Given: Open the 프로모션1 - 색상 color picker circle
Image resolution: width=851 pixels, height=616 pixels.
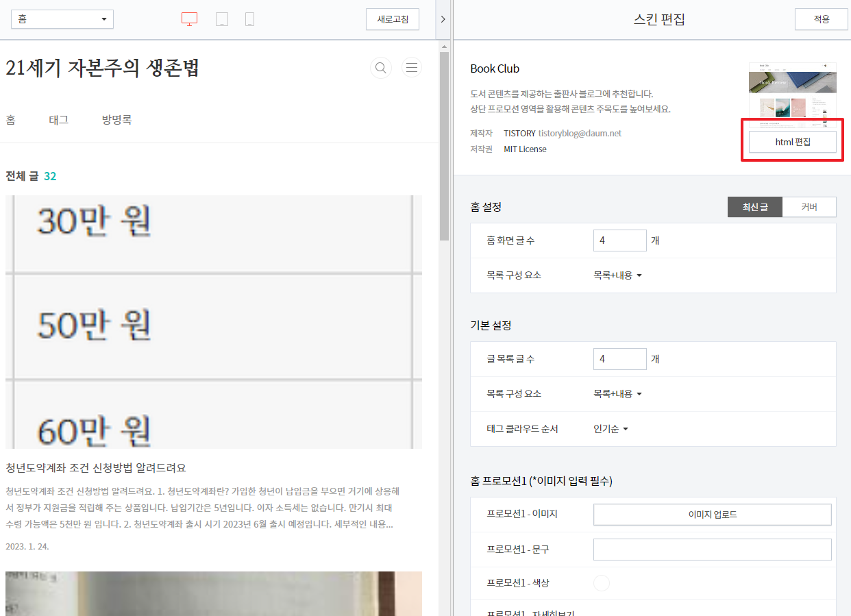Looking at the screenshot, I should click(602, 583).
